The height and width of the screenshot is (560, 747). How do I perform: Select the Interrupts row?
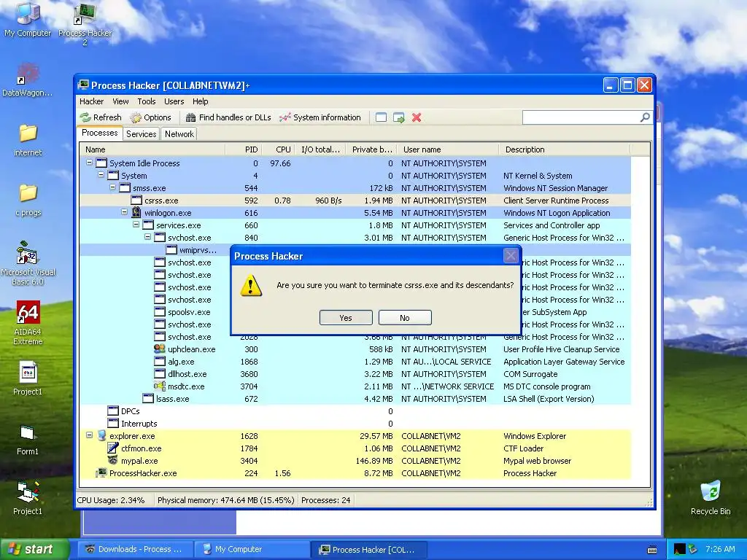[x=355, y=424]
